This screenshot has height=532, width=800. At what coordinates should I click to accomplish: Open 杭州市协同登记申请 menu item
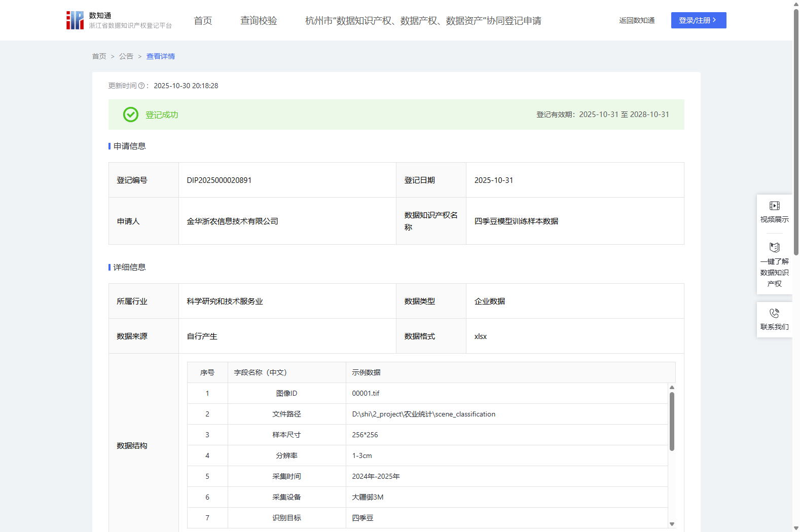point(423,20)
